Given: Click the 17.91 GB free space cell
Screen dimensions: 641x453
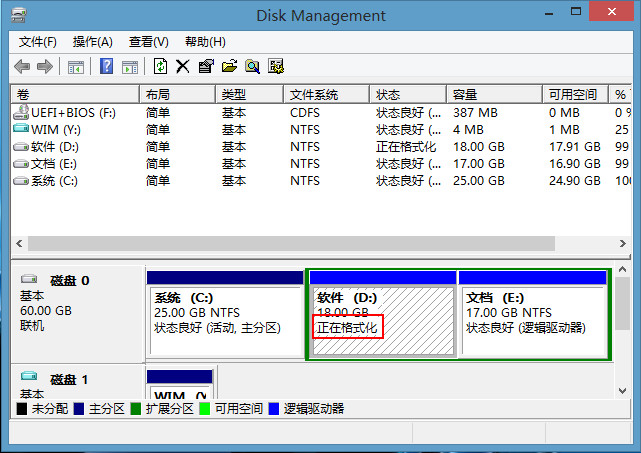Looking at the screenshot, I should point(575,147).
